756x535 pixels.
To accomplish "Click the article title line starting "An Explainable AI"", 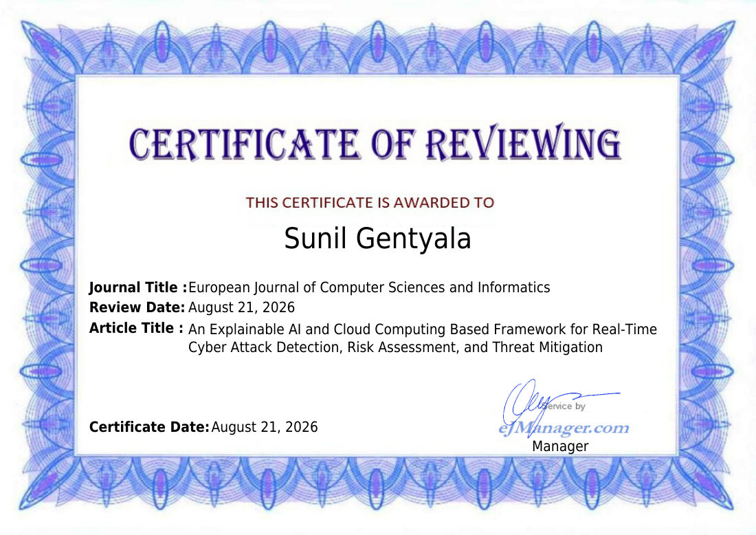I will coord(423,329).
